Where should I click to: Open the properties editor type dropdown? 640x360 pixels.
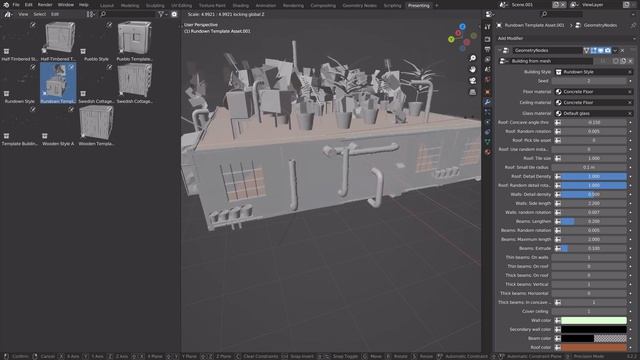(x=489, y=14)
